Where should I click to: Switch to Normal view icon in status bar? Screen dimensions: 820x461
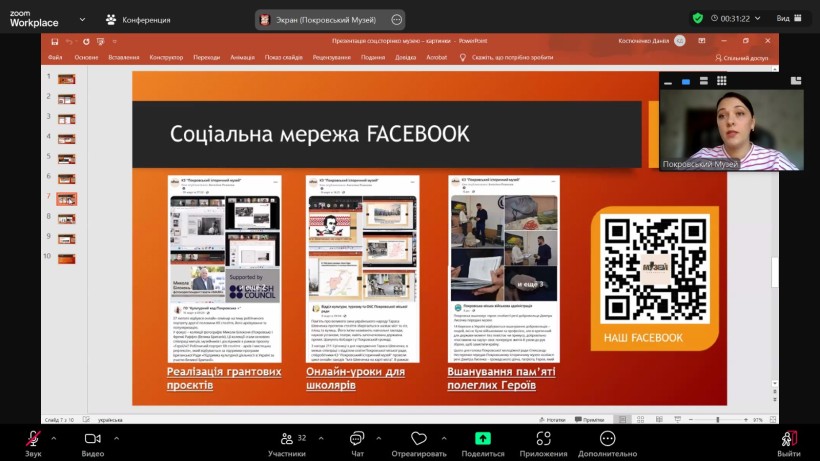(x=622, y=420)
